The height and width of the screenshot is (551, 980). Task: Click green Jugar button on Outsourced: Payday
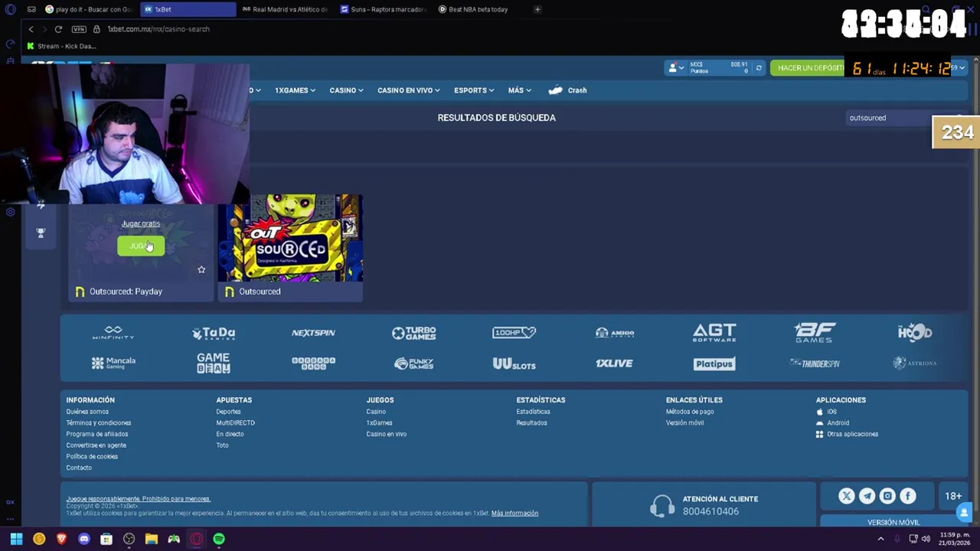(141, 246)
